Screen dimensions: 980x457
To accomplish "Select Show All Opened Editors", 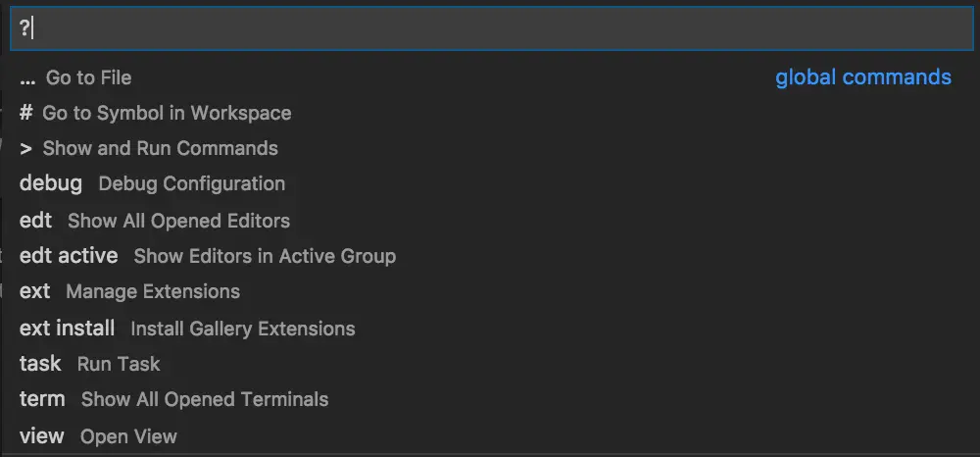I will 178,220.
